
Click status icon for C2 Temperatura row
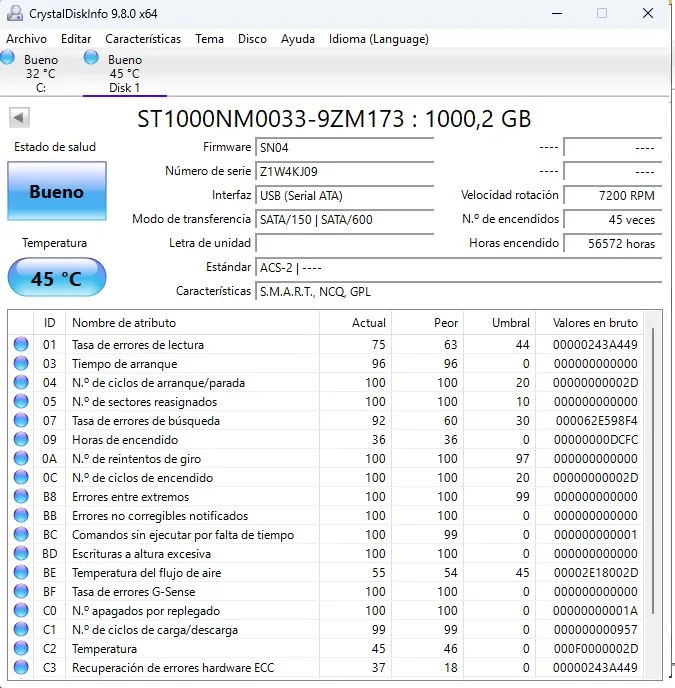tap(21, 649)
